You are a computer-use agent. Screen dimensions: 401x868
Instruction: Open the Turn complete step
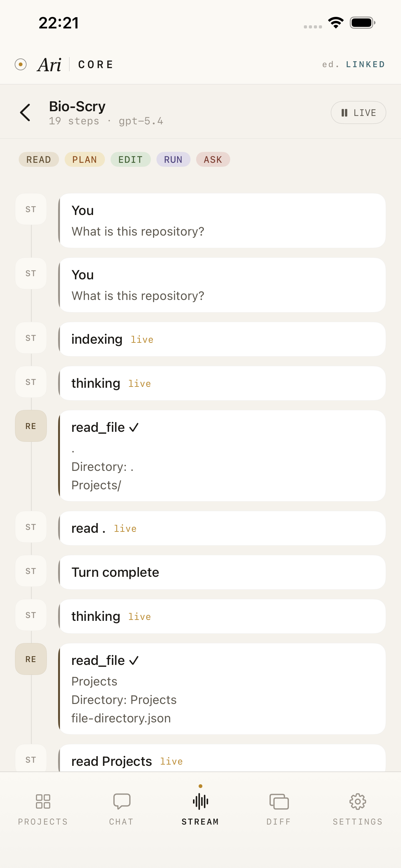tap(222, 572)
